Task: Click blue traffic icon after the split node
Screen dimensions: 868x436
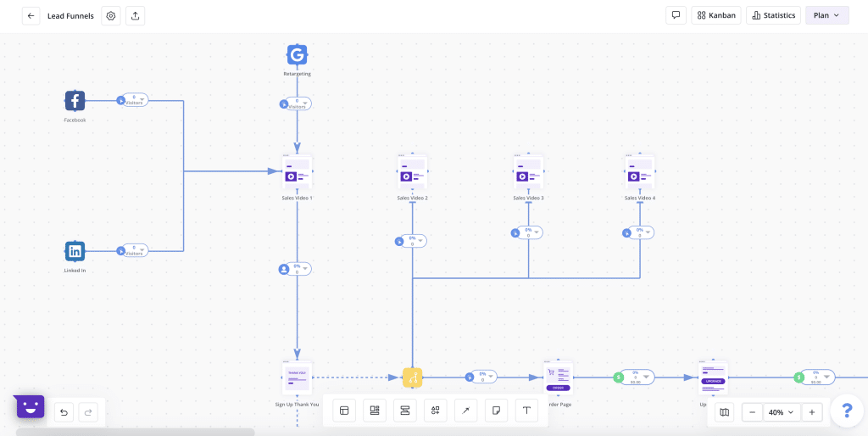Action: pyautogui.click(x=470, y=377)
